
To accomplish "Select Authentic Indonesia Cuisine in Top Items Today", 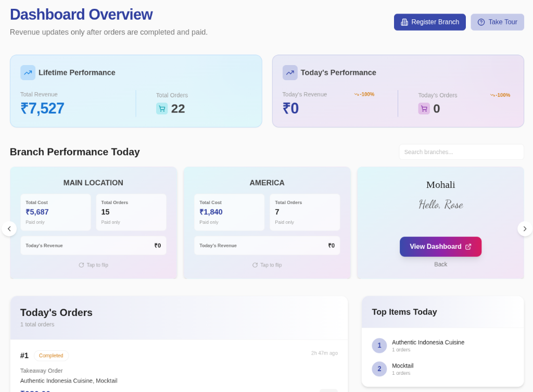I will tap(428, 343).
